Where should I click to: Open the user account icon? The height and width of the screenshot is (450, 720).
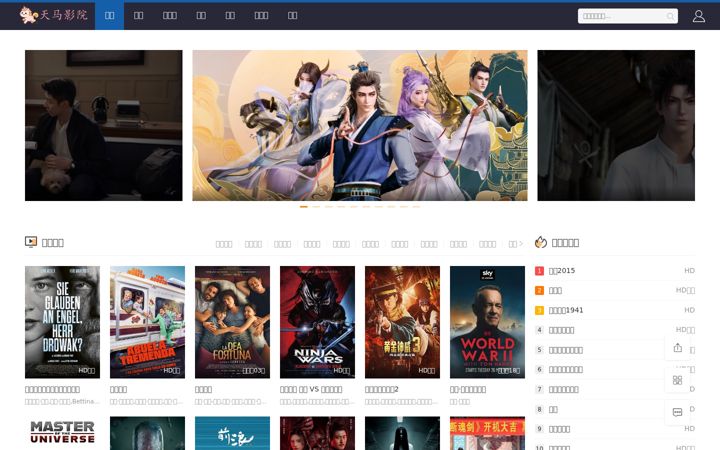[698, 16]
